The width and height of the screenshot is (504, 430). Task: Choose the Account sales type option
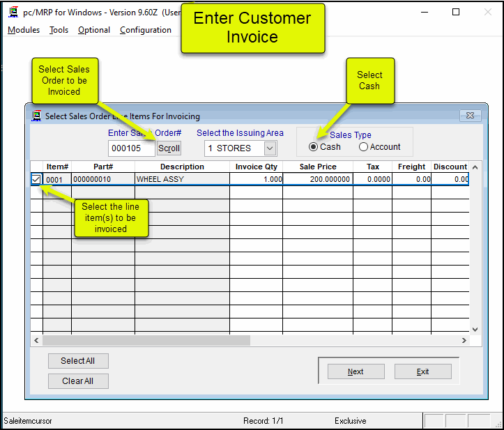[x=364, y=147]
